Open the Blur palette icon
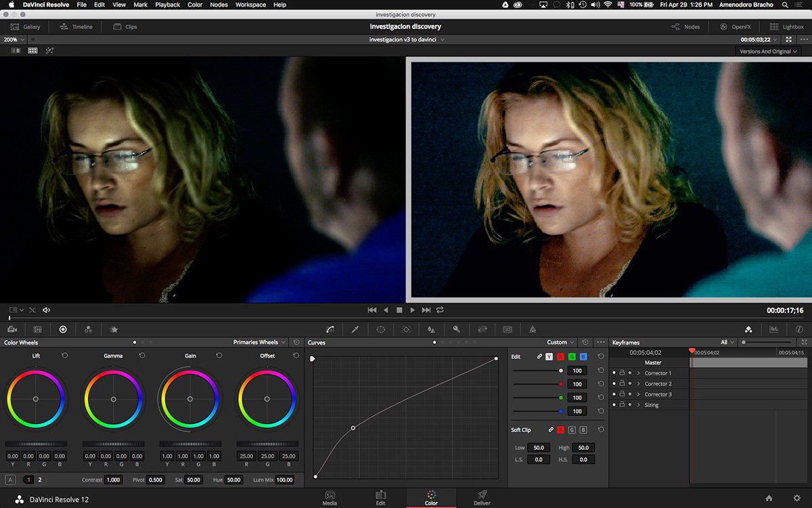The image size is (812, 508). [x=431, y=329]
